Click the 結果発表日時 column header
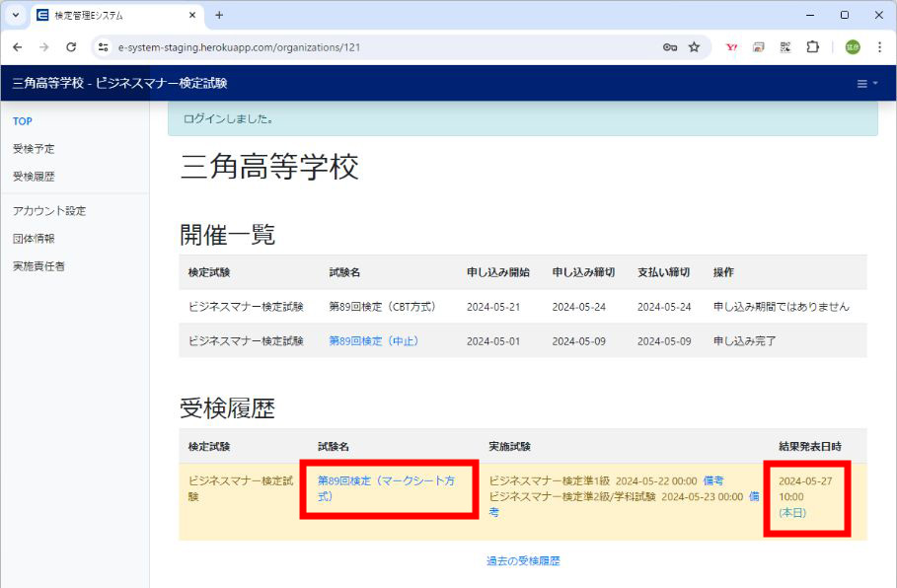This screenshot has width=897, height=588. [810, 446]
